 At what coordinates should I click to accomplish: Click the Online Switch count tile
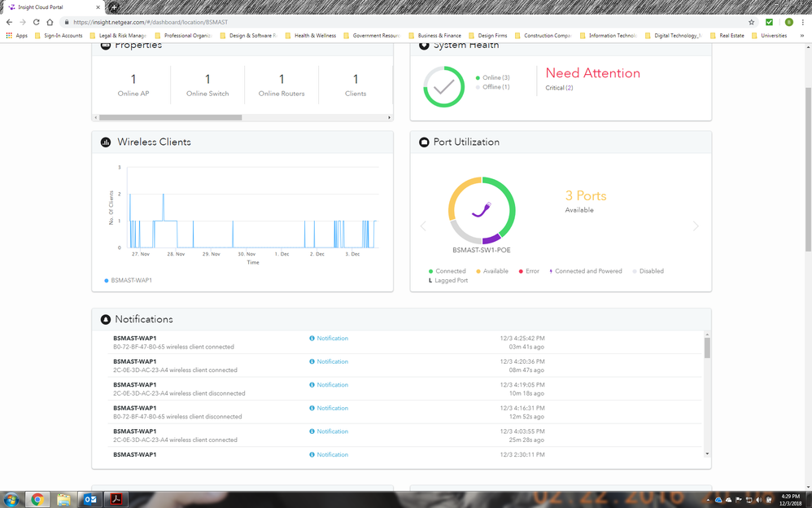click(207, 85)
